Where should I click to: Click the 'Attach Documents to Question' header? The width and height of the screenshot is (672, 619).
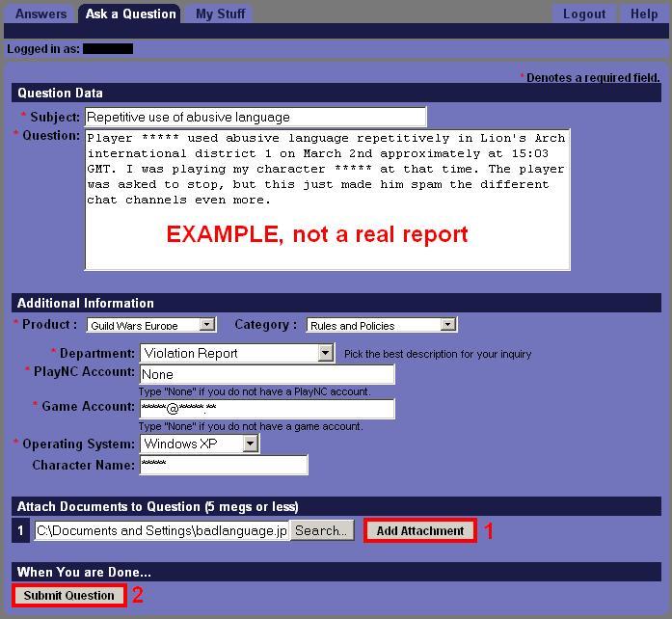pos(336,507)
